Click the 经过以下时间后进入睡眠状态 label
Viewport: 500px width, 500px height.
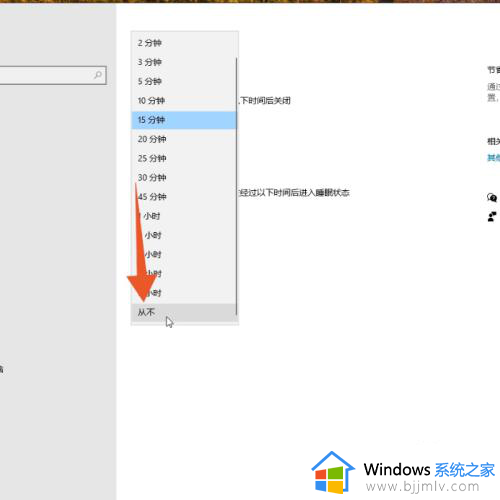(294, 193)
